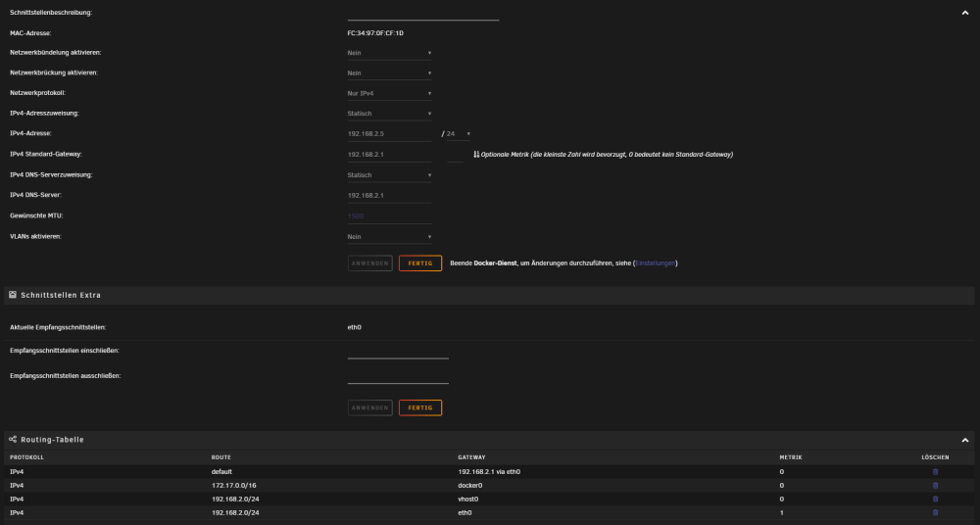Click the Schnittstellenbeschreibung input field
The width and height of the screenshot is (980, 525).
coord(423,14)
